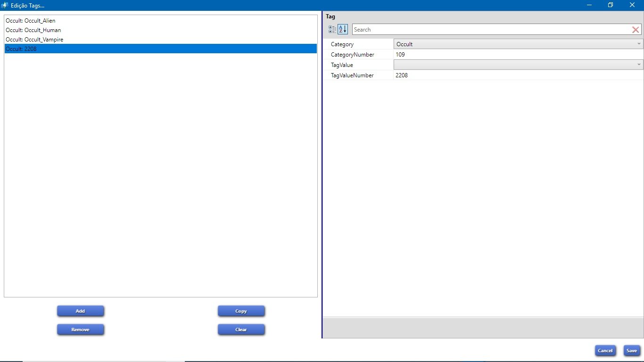Edit the CategoryNumber value 109
Viewport: 644px width, 362px height.
[519, 55]
